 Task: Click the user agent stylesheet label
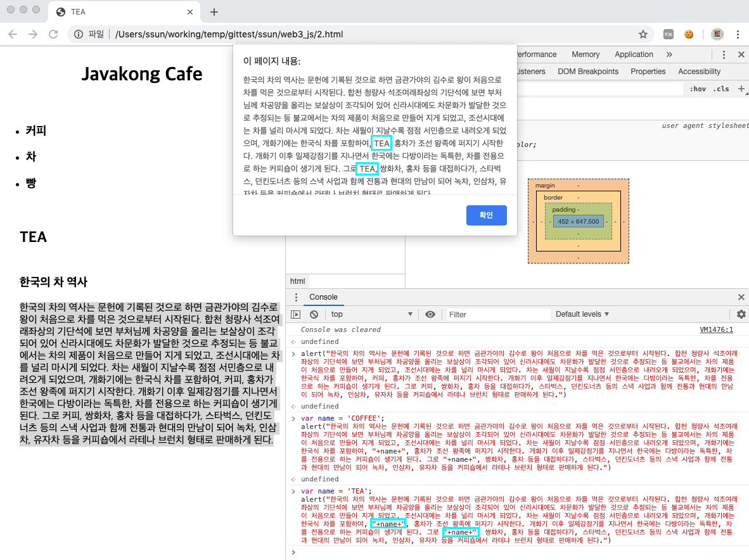click(705, 125)
